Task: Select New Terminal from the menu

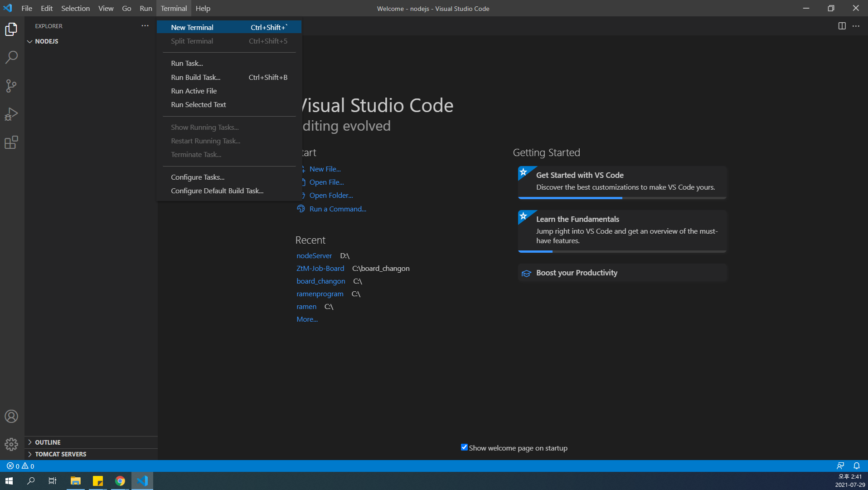Action: 229,27
